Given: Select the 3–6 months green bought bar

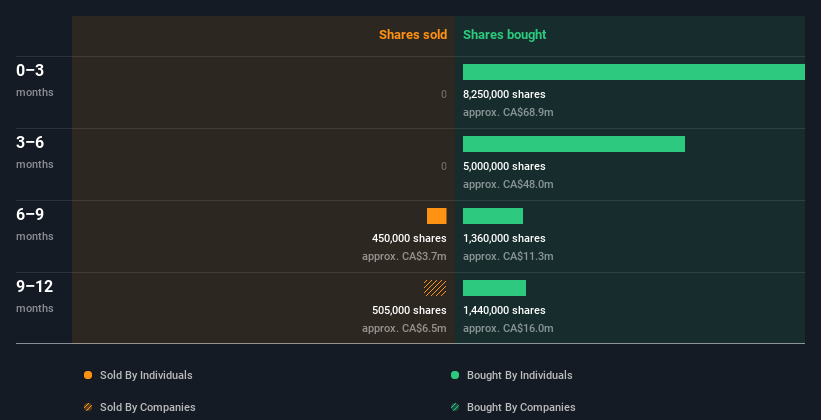Looking at the screenshot, I should click(x=573, y=144).
